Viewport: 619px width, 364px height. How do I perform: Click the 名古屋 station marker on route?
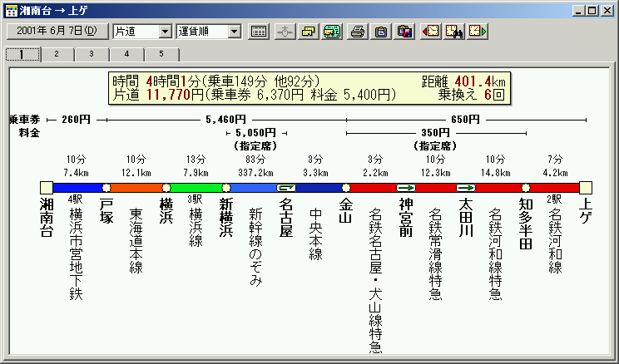(286, 188)
